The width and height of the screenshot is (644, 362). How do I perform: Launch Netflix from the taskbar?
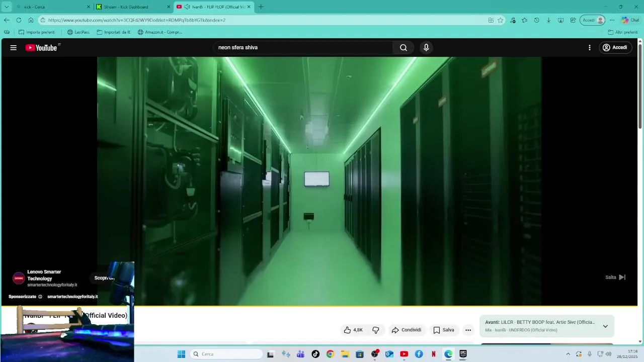click(434, 354)
